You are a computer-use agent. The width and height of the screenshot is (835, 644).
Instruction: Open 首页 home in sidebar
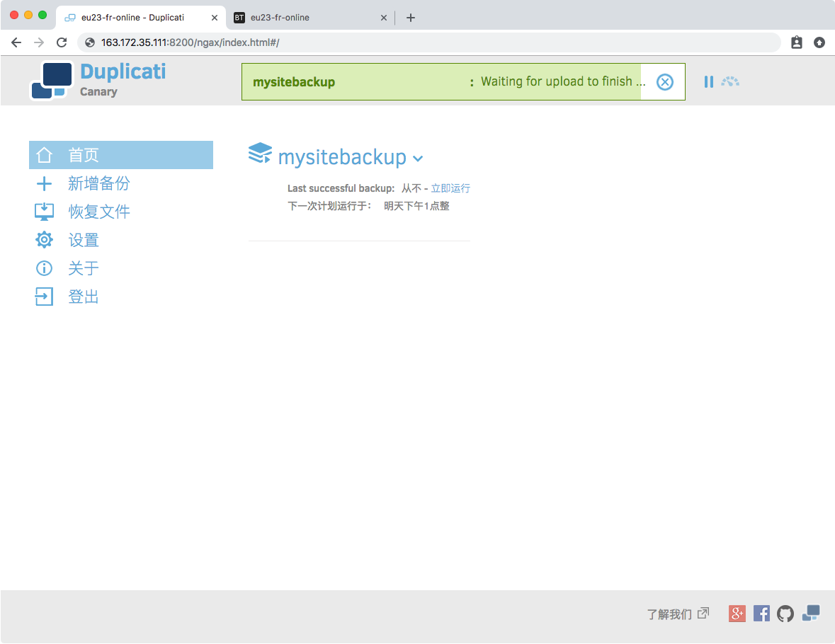coord(121,155)
